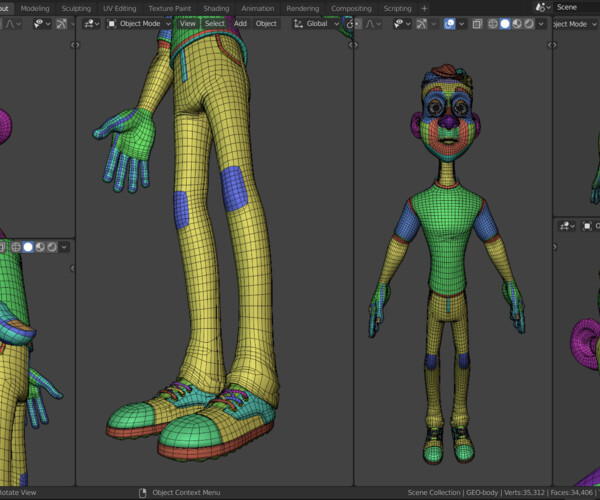
Task: Switch right viewport to wireframe shading
Action: point(492,23)
